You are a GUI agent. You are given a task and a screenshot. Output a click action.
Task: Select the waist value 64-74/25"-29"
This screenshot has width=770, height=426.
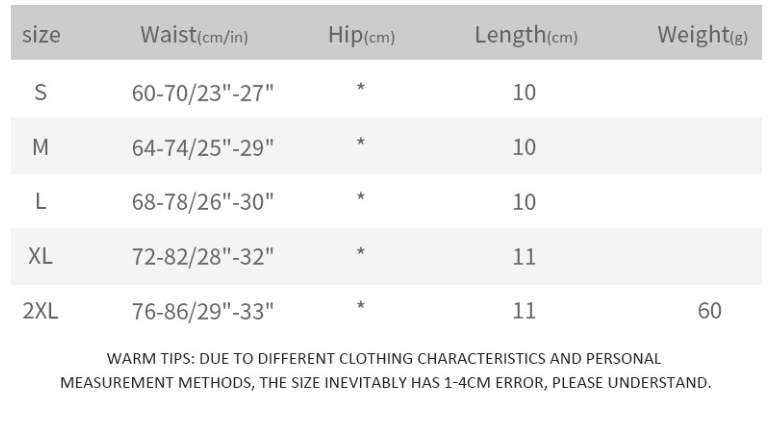click(x=203, y=148)
